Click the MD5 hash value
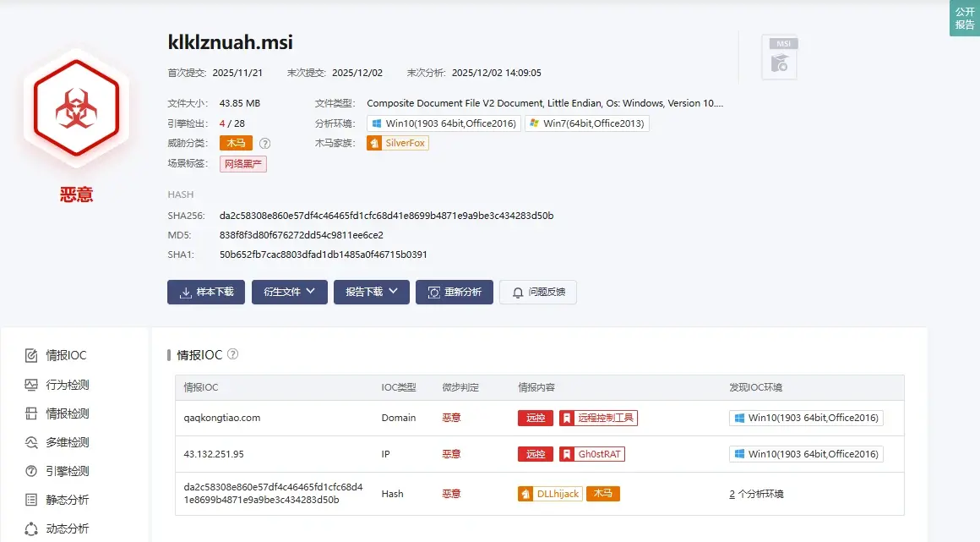The width and height of the screenshot is (980, 542). pyautogui.click(x=302, y=235)
